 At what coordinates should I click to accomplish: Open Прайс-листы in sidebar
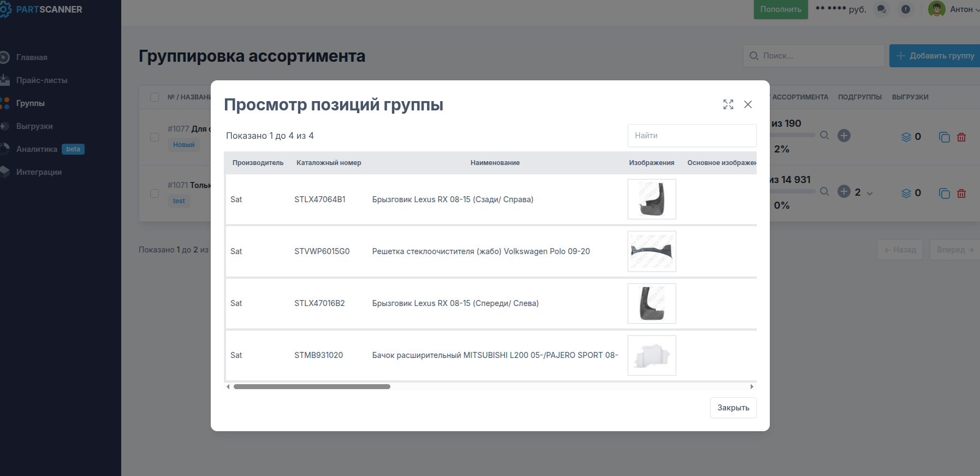(x=41, y=80)
